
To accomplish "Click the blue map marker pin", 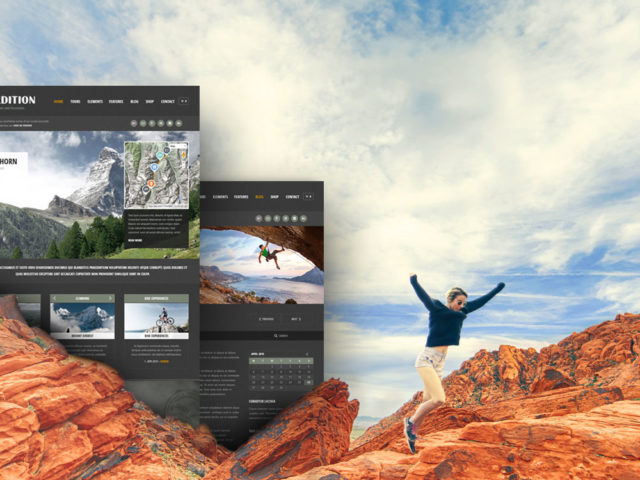I will click(154, 167).
